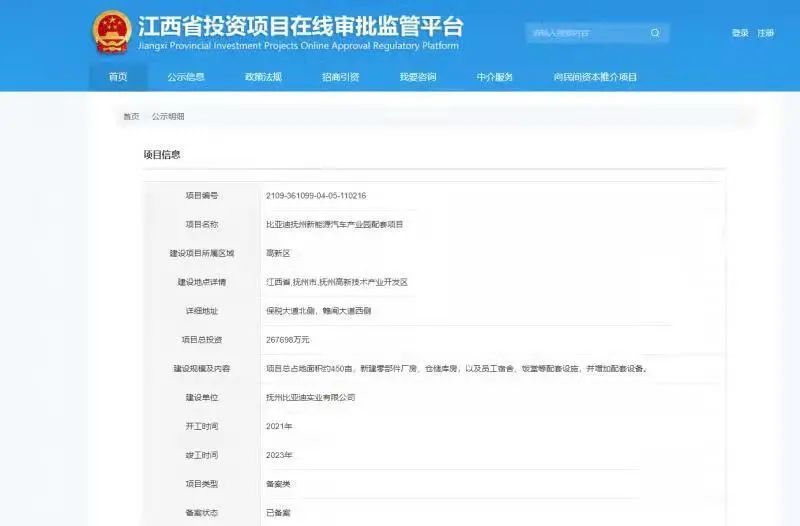Select the 中介服务 navigation item

point(495,77)
